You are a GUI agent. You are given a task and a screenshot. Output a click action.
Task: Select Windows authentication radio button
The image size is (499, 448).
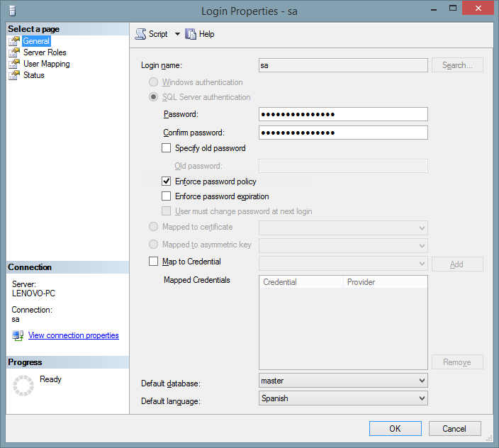click(x=153, y=82)
